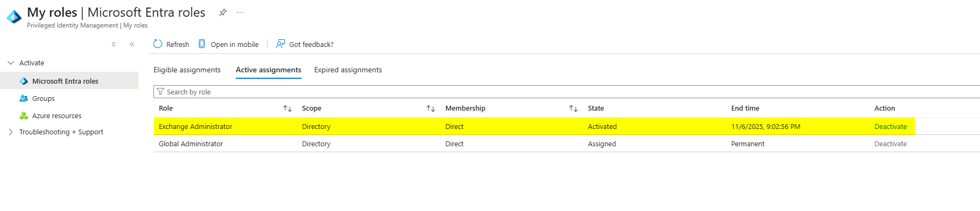Select Exchange Administrator role cell
Image resolution: width=980 pixels, height=211 pixels.
pos(195,126)
